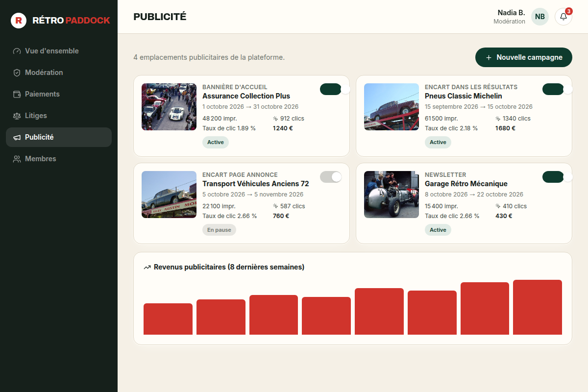Open the Membres section
Viewport: 588px width, 392px height.
tap(59, 159)
